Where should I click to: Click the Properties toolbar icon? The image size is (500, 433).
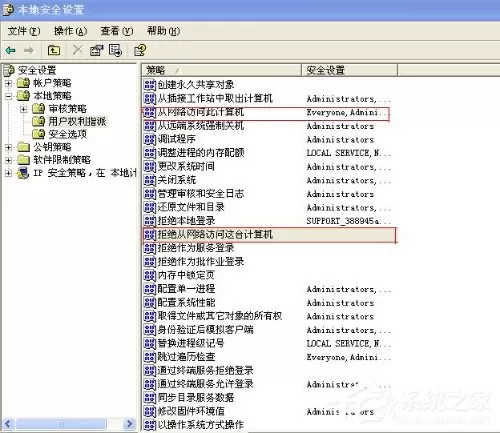[96, 50]
